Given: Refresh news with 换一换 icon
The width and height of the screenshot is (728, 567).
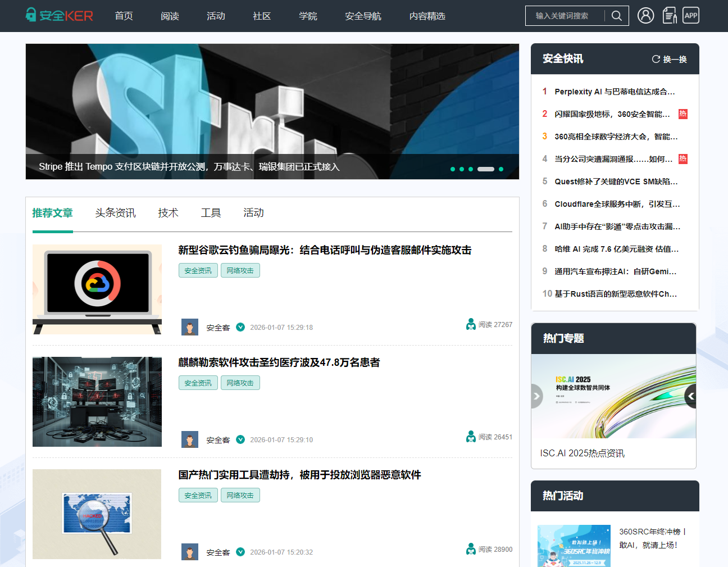Looking at the screenshot, I should 669,59.
